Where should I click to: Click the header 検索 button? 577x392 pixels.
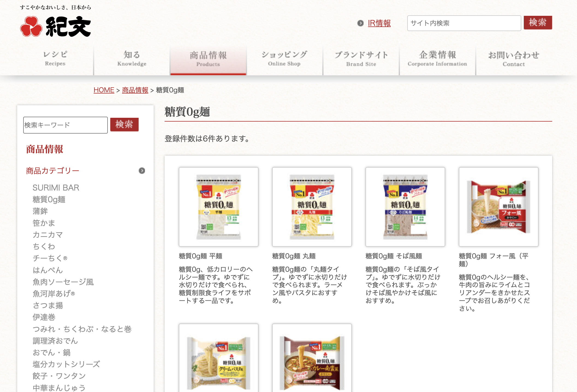pos(538,23)
